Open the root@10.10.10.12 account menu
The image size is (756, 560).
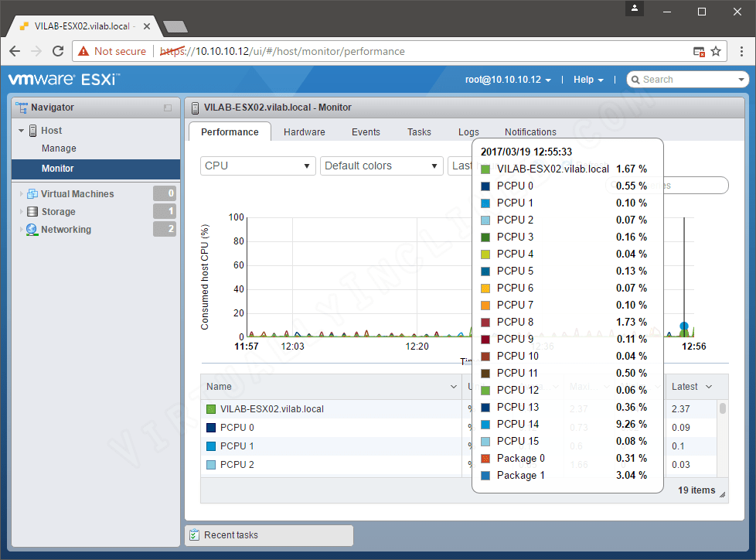pyautogui.click(x=508, y=79)
